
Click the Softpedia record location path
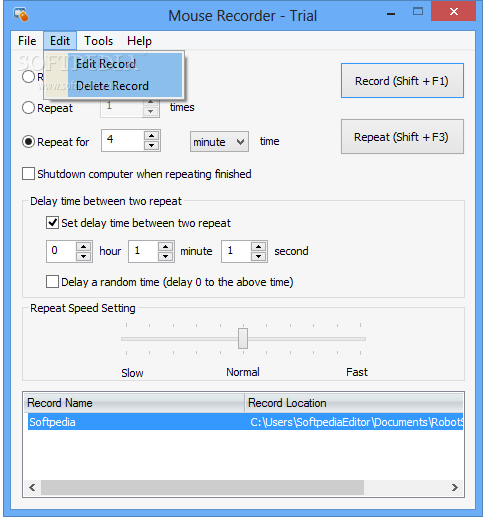(356, 422)
